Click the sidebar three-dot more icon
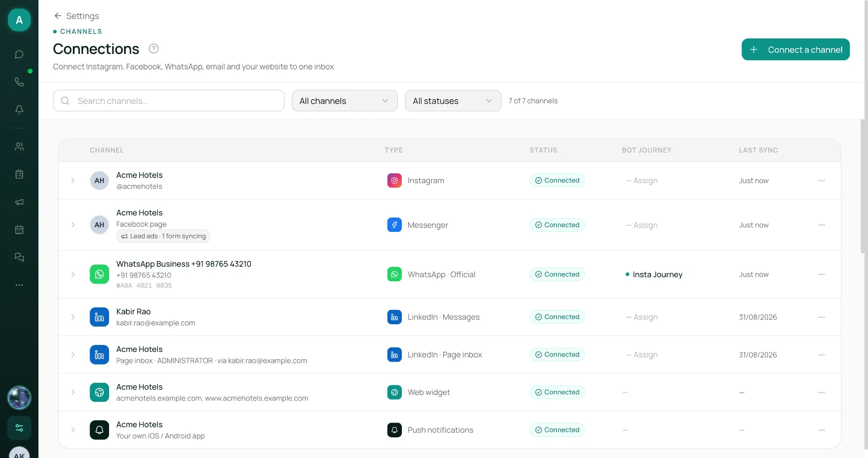Image resolution: width=868 pixels, height=458 pixels. tap(19, 285)
